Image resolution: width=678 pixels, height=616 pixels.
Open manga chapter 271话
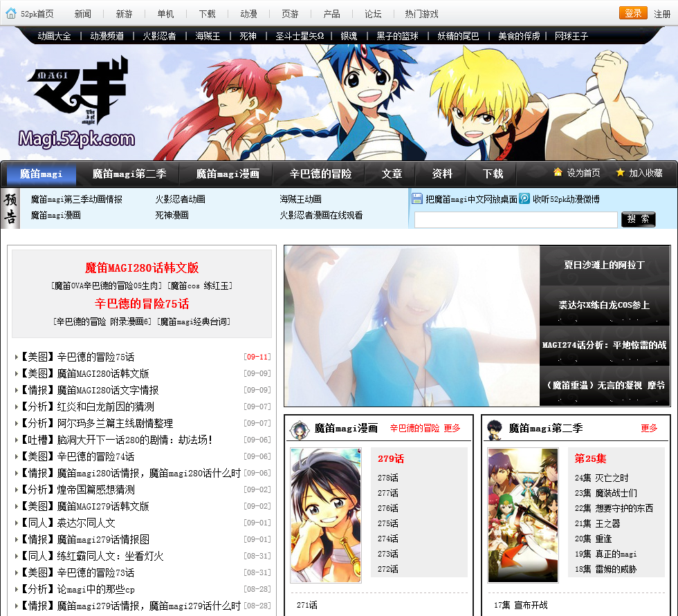point(306,605)
